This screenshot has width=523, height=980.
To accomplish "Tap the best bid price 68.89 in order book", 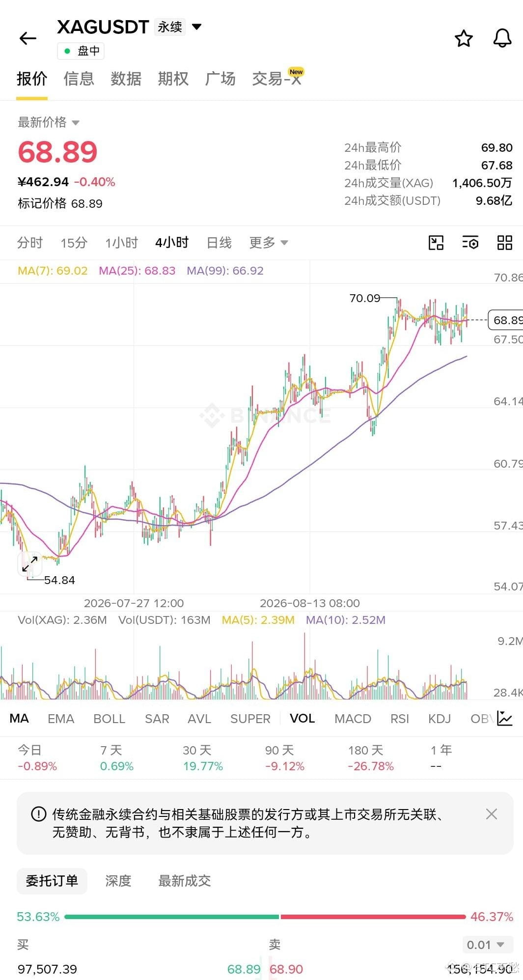I will click(244, 969).
